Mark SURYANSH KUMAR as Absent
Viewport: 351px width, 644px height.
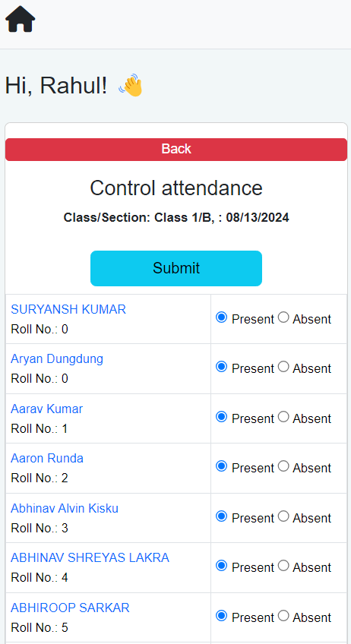283,317
